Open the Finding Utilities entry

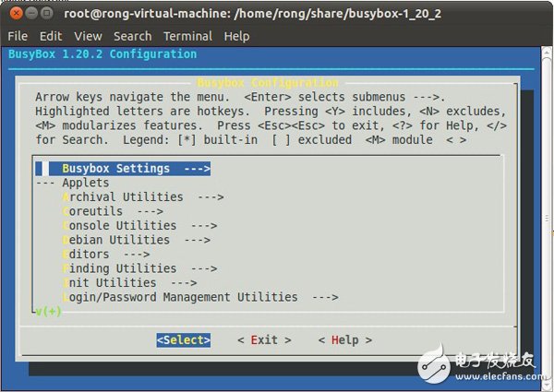[x=138, y=268]
